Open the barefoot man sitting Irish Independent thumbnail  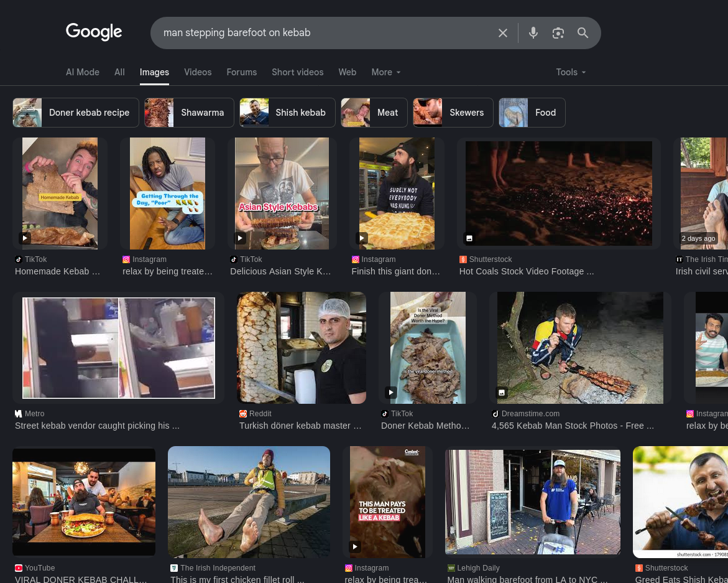click(x=249, y=502)
